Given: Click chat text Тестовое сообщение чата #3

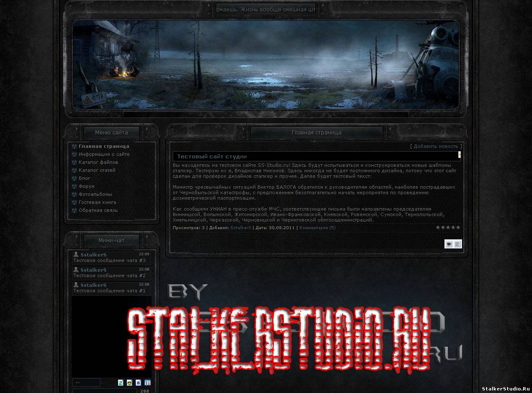Looking at the screenshot, I should coord(110,260).
